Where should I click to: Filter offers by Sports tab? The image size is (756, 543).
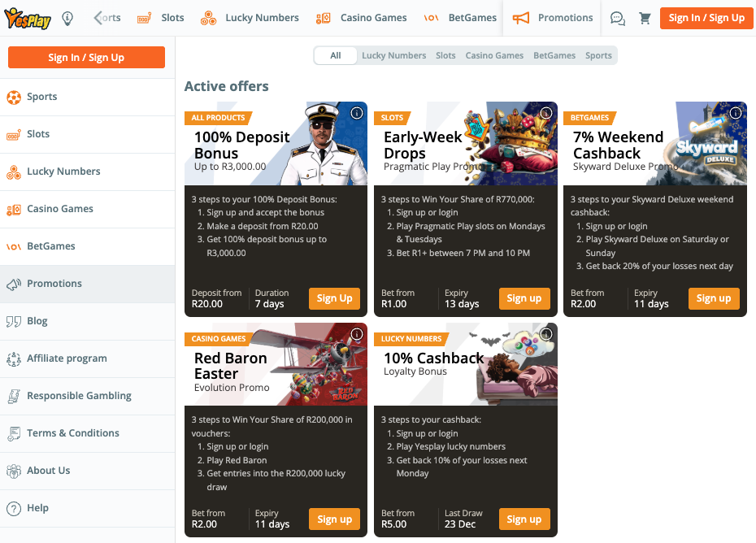[x=598, y=55]
